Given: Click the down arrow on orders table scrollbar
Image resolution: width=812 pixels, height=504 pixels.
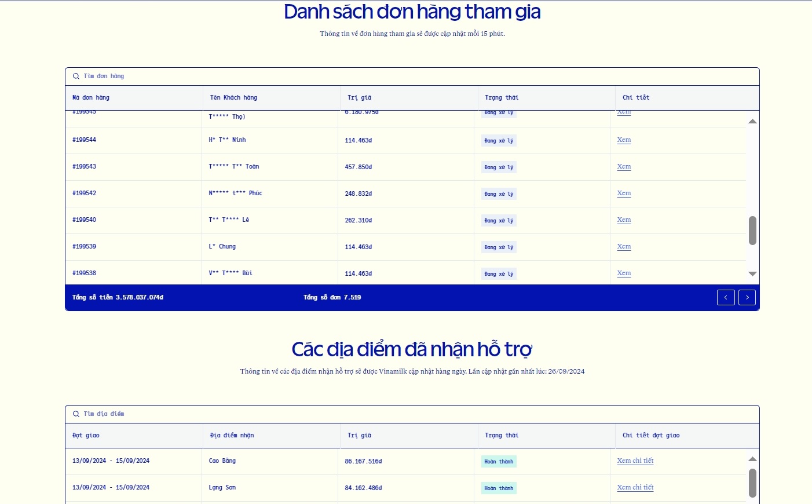Looking at the screenshot, I should 752,273.
